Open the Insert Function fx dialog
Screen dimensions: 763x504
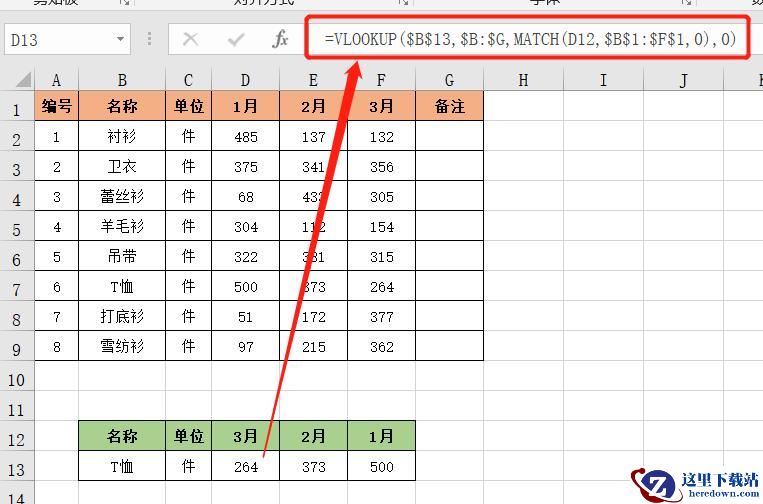pos(280,39)
